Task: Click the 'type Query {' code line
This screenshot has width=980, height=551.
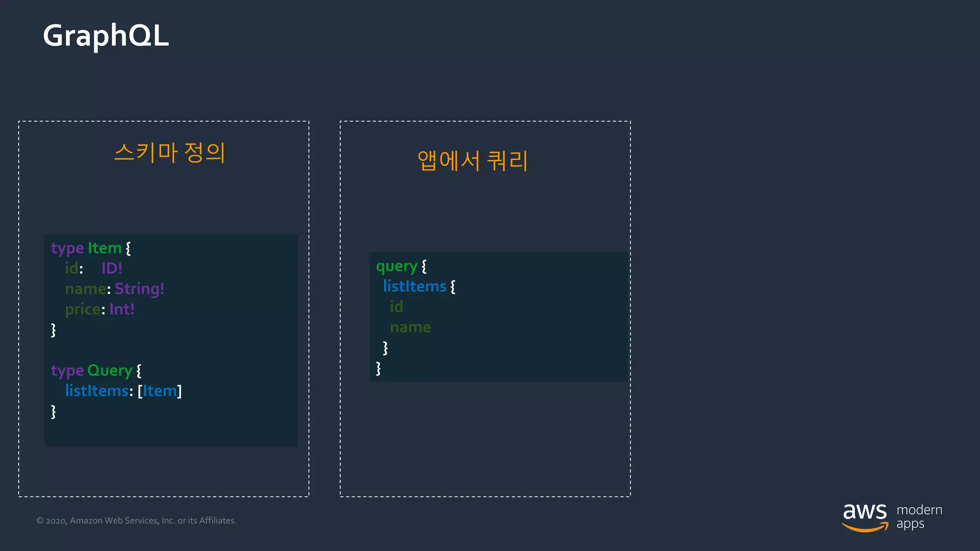Action: tap(96, 371)
